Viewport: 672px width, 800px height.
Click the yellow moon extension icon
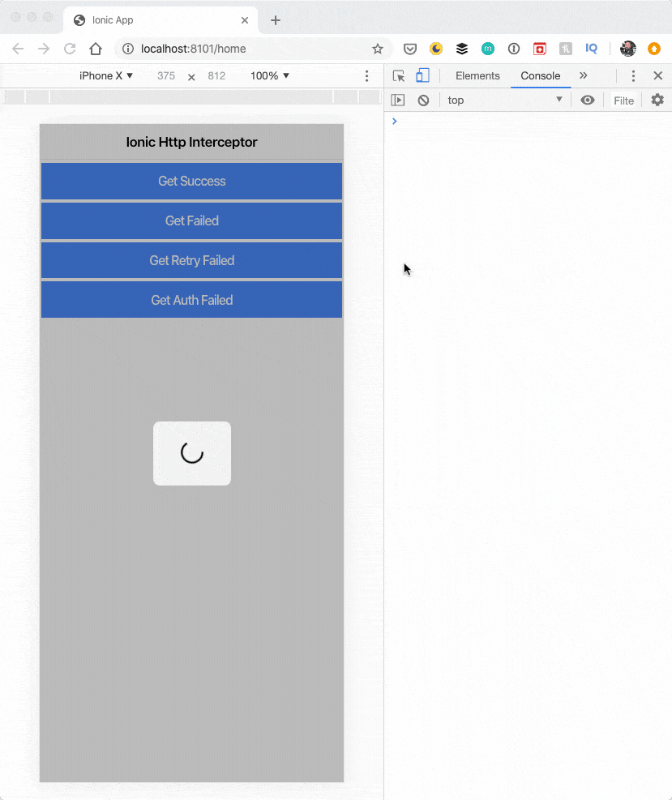point(436,49)
